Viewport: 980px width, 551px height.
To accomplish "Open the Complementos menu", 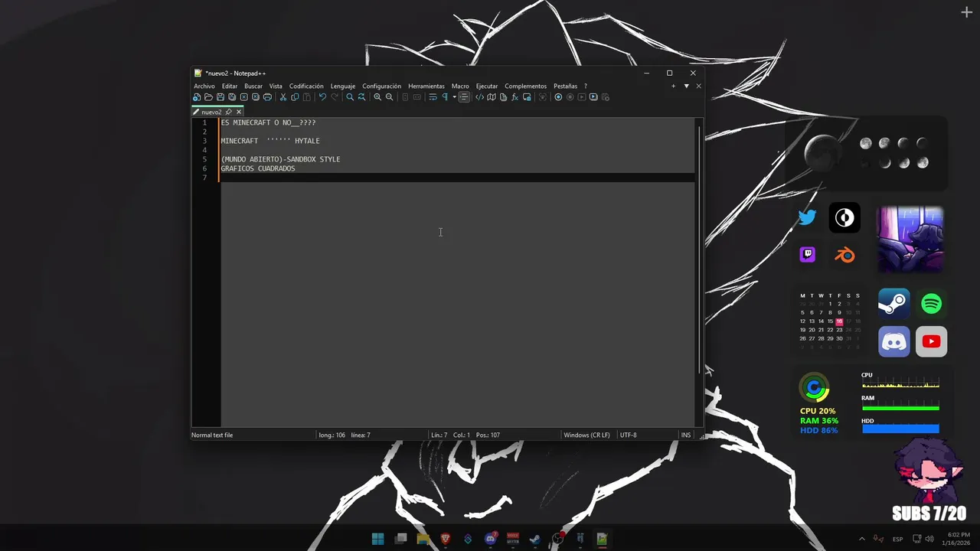I will 526,86.
